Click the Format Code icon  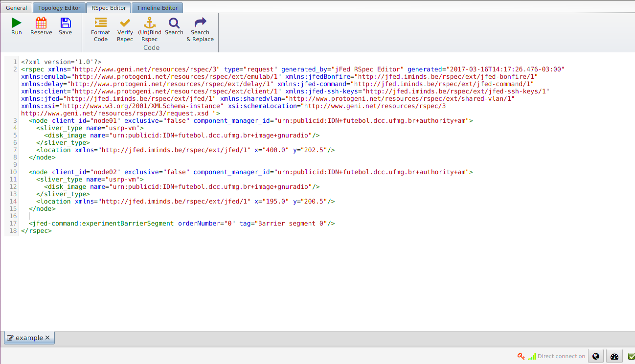pyautogui.click(x=100, y=23)
